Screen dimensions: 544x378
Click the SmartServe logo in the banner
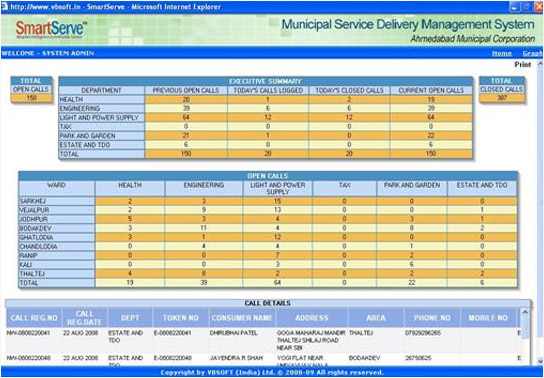pyautogui.click(x=51, y=29)
